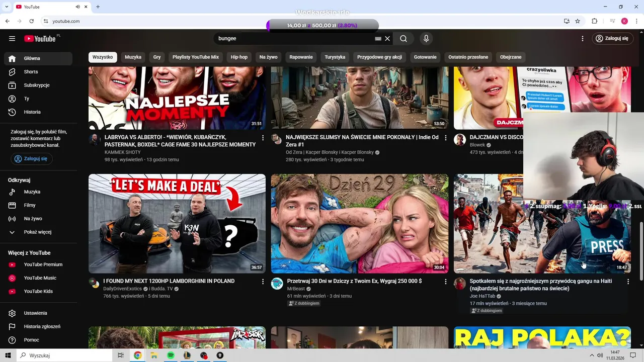Open Ustawienia in the sidebar
Image resolution: width=644 pixels, height=362 pixels.
(38, 313)
